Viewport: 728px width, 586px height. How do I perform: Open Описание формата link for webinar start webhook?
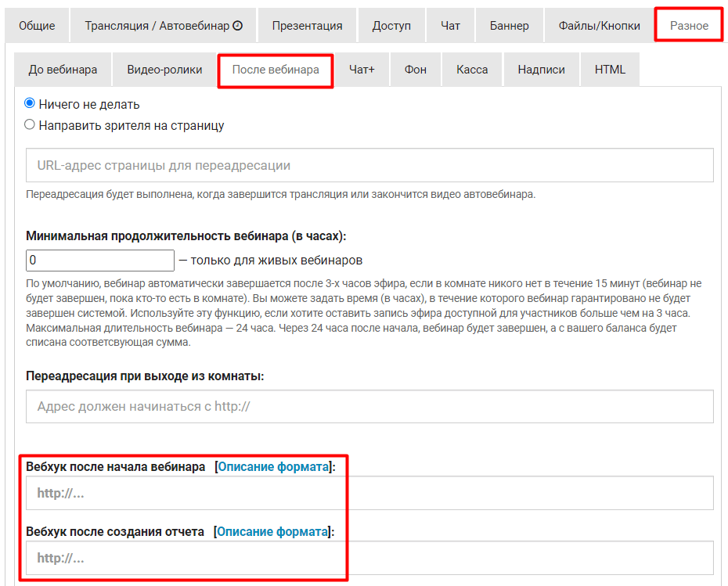273,467
